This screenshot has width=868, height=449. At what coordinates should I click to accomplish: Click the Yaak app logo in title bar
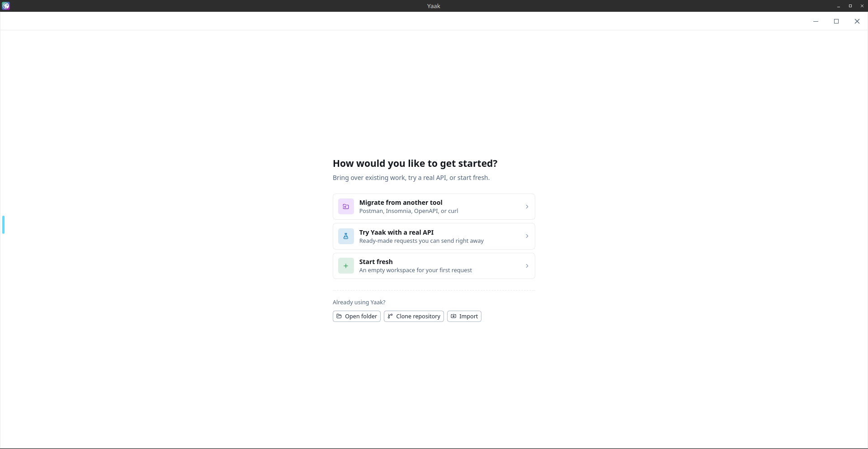pyautogui.click(x=6, y=6)
